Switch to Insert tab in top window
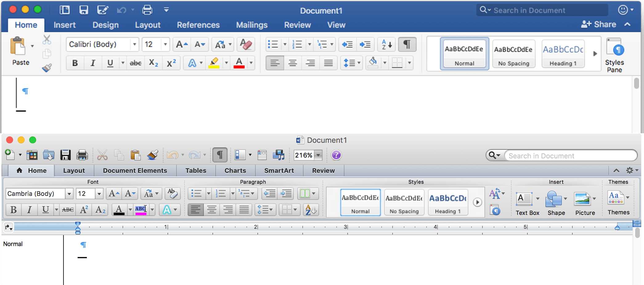Viewport: 644px width, 285px height. point(64,25)
